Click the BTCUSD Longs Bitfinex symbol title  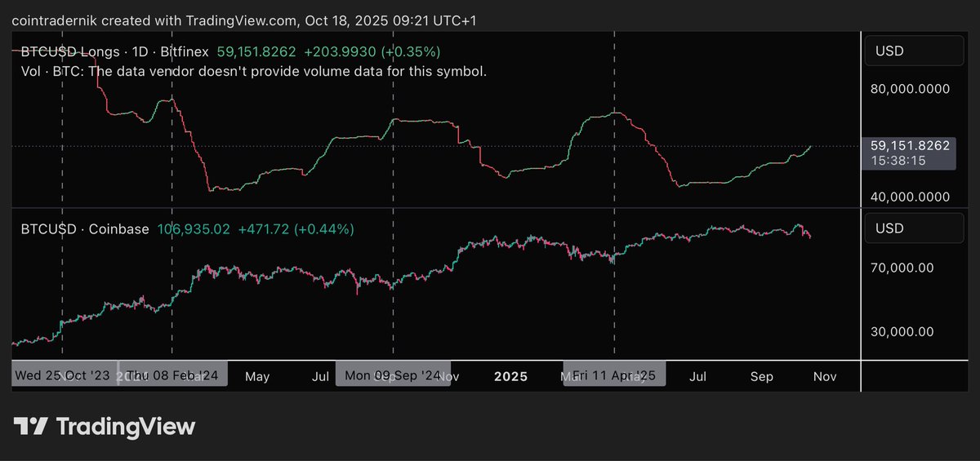(114, 51)
